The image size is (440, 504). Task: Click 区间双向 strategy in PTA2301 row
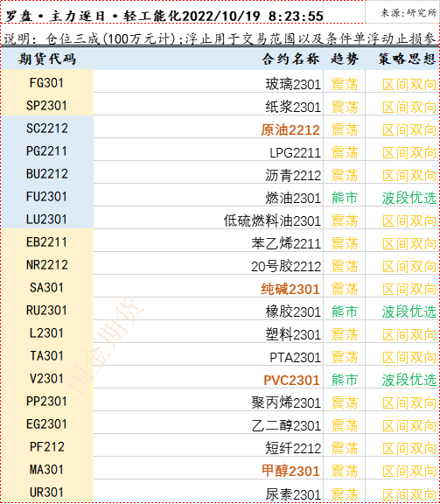point(409,357)
